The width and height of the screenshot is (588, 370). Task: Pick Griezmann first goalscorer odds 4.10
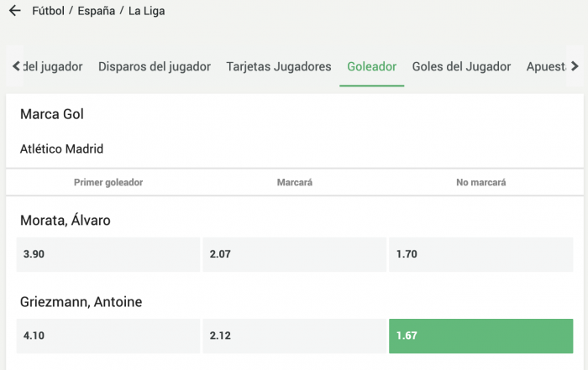(108, 336)
